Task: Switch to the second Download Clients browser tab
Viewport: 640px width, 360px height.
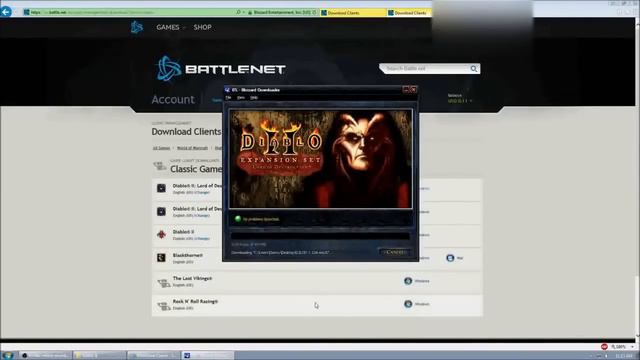Action: coord(409,13)
